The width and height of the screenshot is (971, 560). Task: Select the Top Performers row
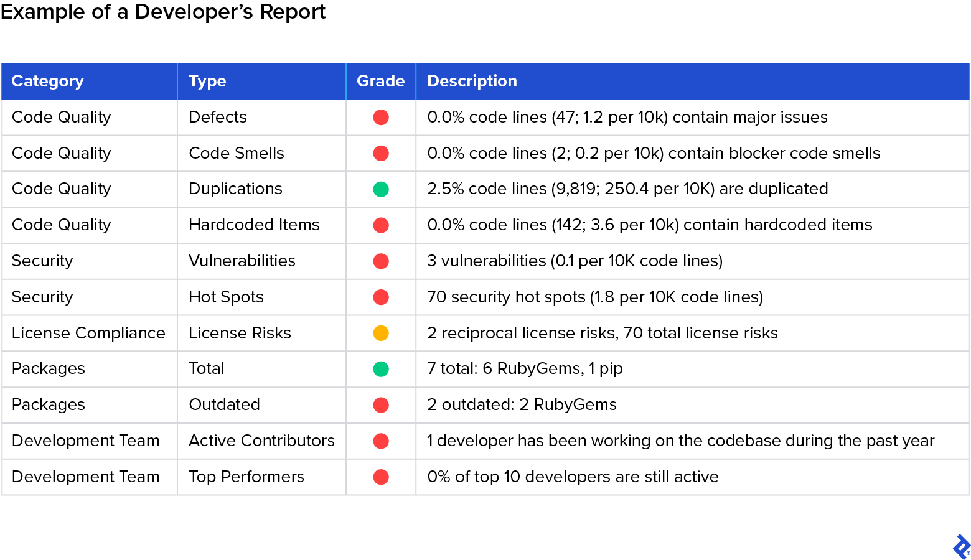[x=246, y=477]
